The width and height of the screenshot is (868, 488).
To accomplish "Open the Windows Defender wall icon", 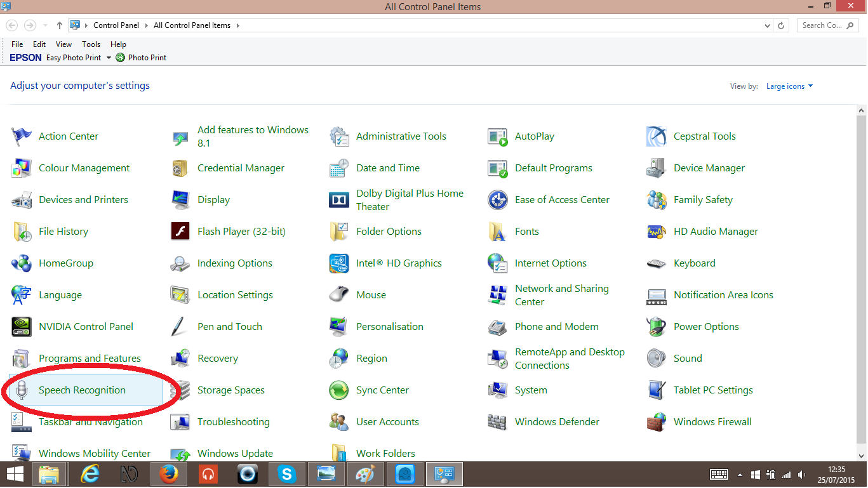I will (x=498, y=422).
